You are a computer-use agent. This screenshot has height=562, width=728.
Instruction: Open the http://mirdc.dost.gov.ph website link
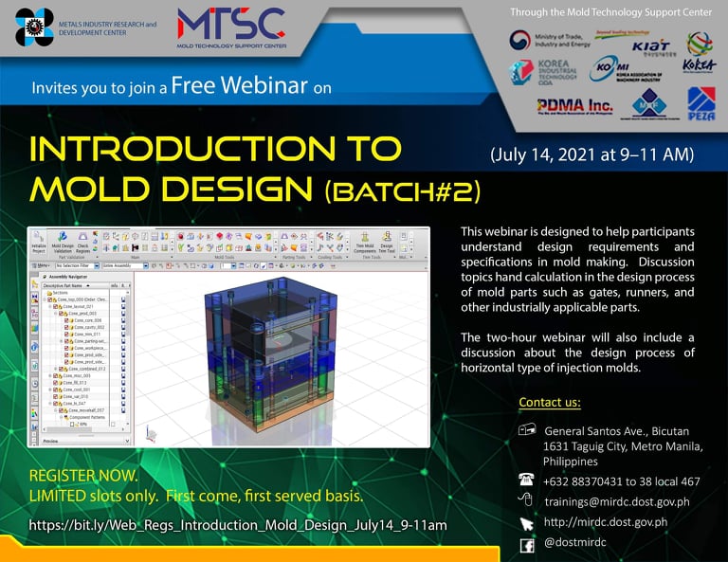(606, 521)
